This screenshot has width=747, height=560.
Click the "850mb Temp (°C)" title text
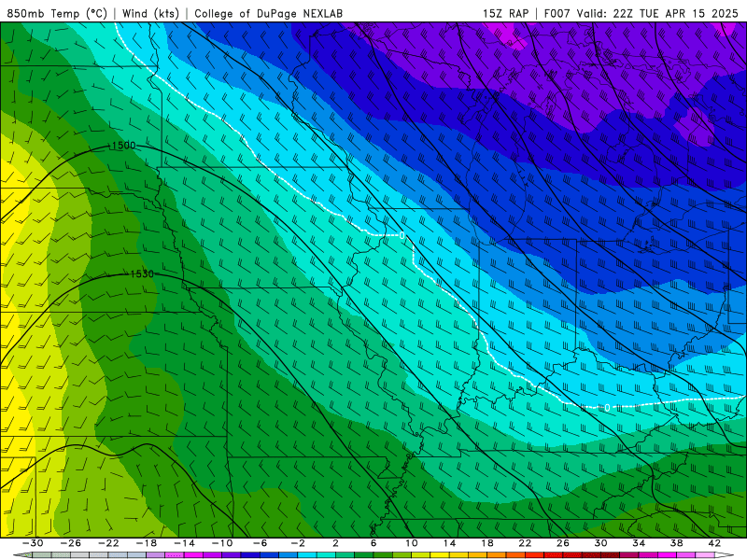(57, 13)
